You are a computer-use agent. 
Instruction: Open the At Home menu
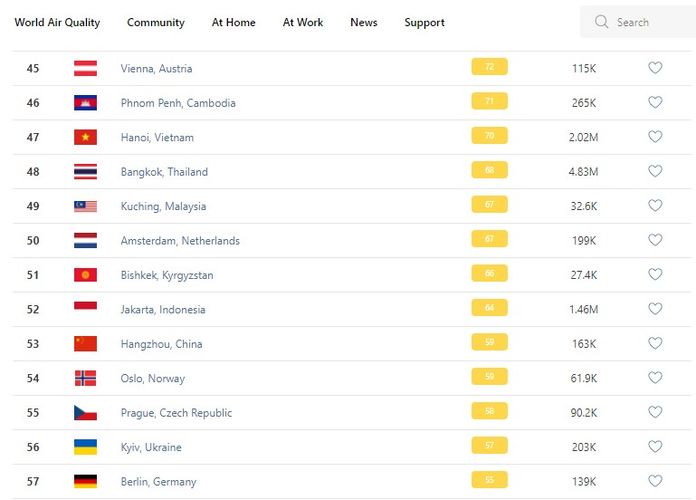233,22
